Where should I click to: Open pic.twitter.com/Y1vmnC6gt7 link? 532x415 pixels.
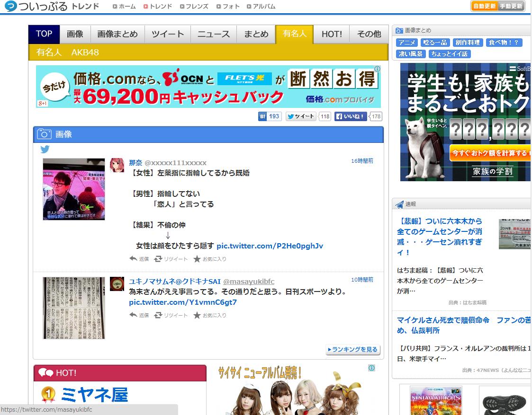click(x=183, y=302)
